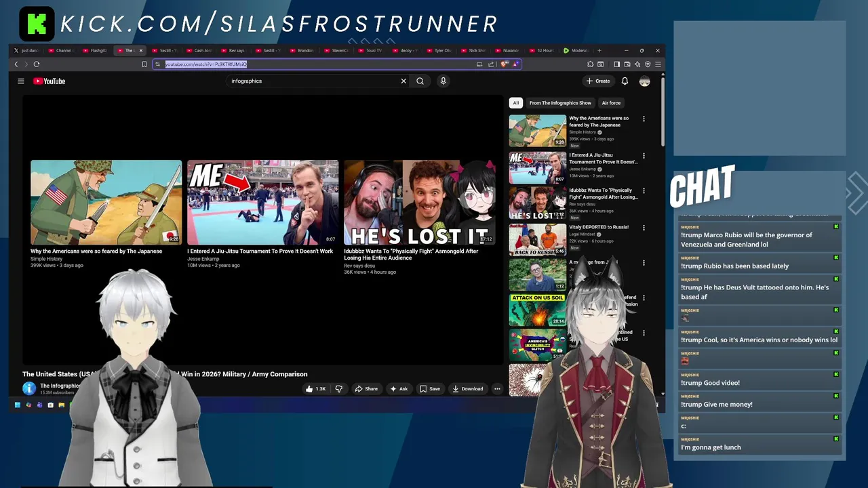This screenshot has width=868, height=488.
Task: Click the YouTube page vertical scrollbar
Action: (663, 112)
